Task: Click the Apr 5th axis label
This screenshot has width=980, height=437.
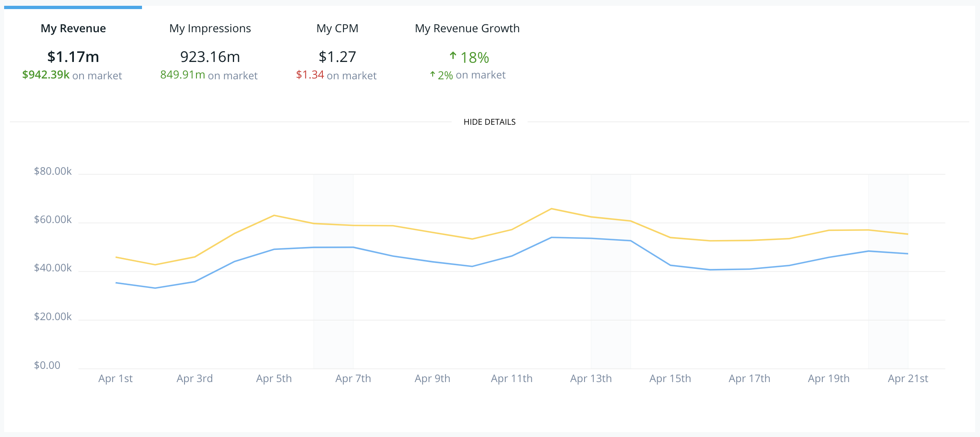Action: (x=274, y=378)
